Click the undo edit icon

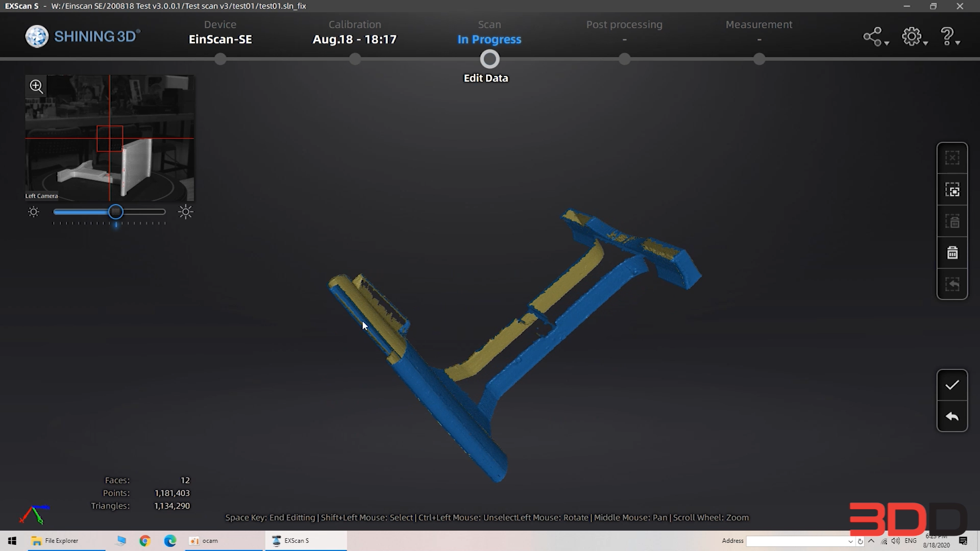952,284
